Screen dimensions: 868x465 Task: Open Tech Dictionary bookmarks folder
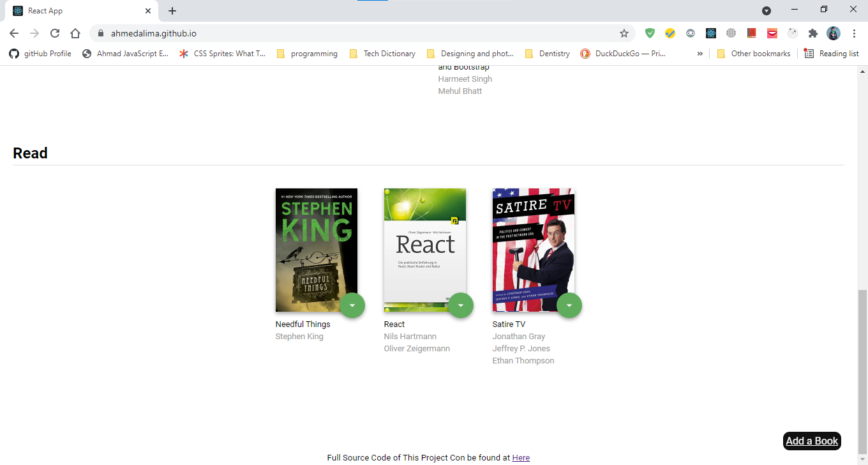click(x=382, y=54)
